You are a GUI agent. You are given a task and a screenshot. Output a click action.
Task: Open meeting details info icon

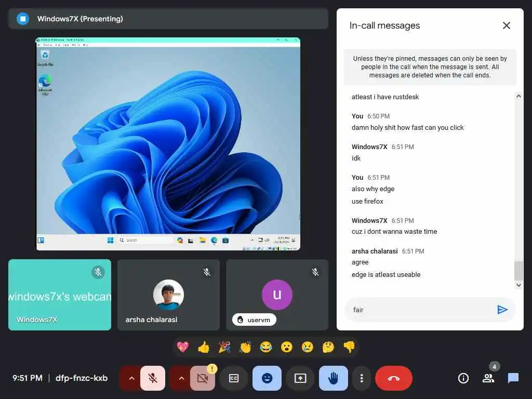point(463,378)
